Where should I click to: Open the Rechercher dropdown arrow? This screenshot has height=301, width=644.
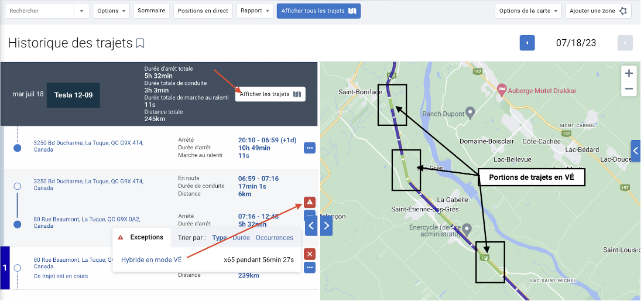[81, 11]
